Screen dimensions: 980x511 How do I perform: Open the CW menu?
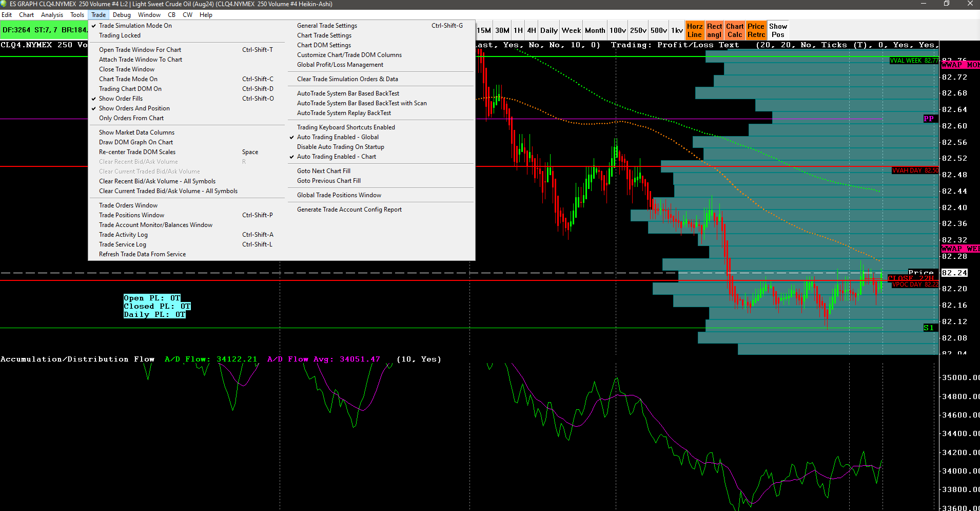(187, 15)
